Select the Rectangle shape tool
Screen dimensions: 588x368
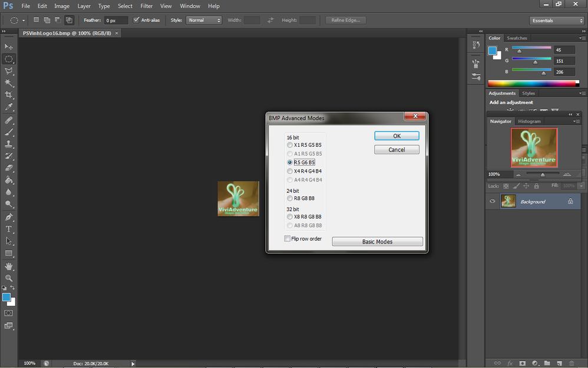pos(9,253)
